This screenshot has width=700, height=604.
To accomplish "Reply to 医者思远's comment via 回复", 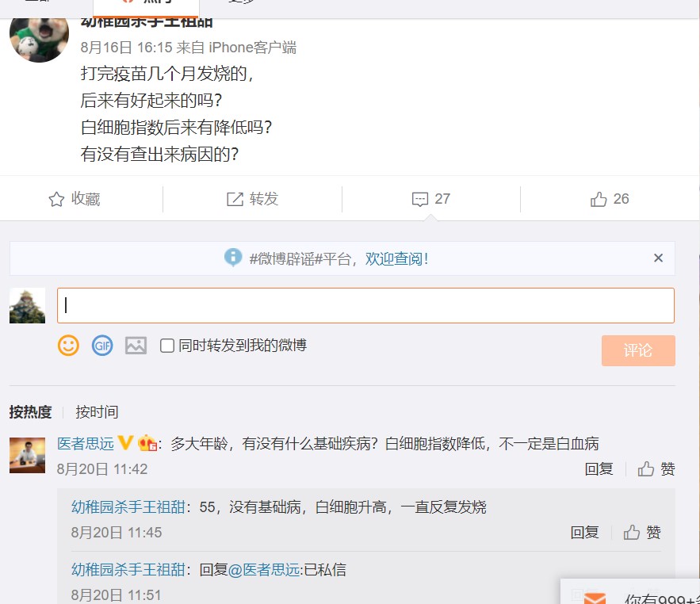I will pos(599,468).
